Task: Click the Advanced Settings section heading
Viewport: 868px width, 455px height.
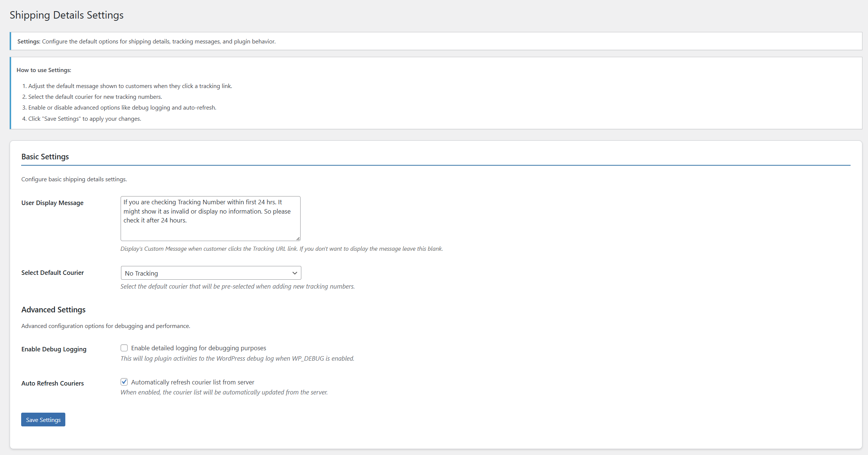Action: [x=53, y=310]
